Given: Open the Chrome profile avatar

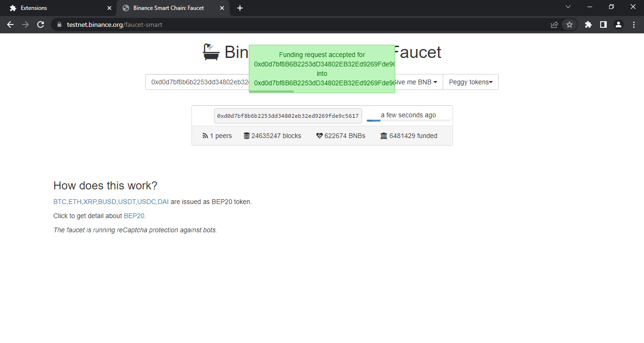Looking at the screenshot, I should point(618,24).
